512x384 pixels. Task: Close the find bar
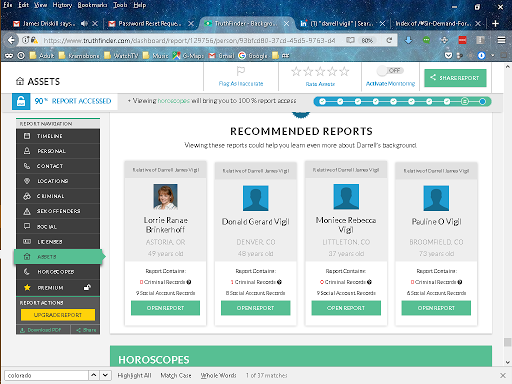(503, 376)
